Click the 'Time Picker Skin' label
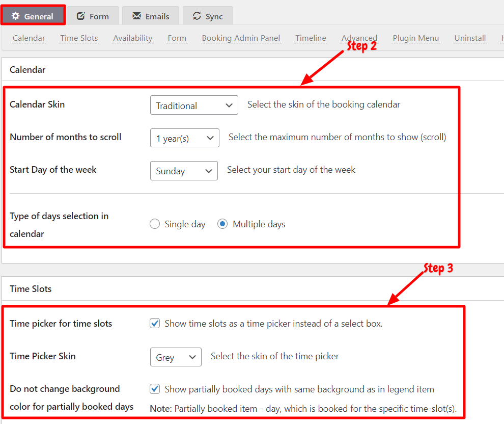The height and width of the screenshot is (424, 504). [43, 356]
